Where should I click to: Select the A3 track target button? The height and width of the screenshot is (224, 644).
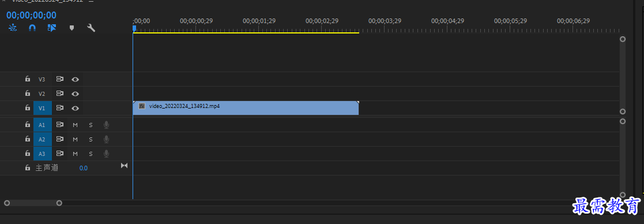pos(42,154)
